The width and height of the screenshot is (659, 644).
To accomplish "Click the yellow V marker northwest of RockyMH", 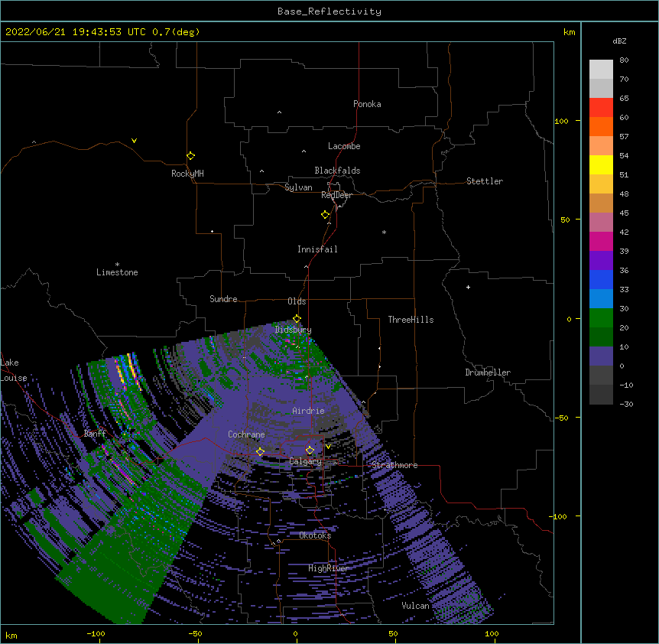I will (134, 141).
